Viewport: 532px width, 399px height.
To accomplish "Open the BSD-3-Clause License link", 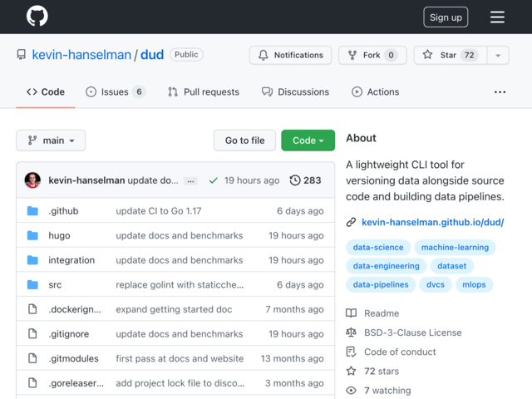I will coord(412,332).
